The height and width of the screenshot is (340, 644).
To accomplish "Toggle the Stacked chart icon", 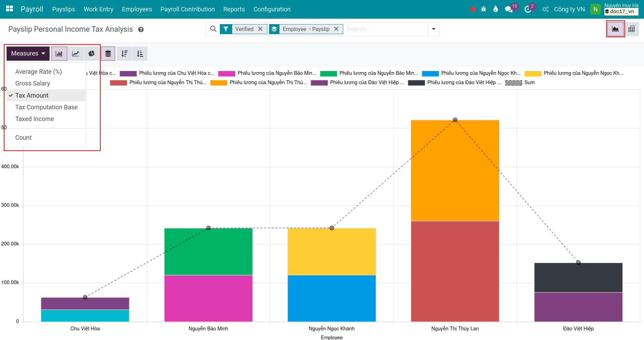I will pyautogui.click(x=108, y=53).
